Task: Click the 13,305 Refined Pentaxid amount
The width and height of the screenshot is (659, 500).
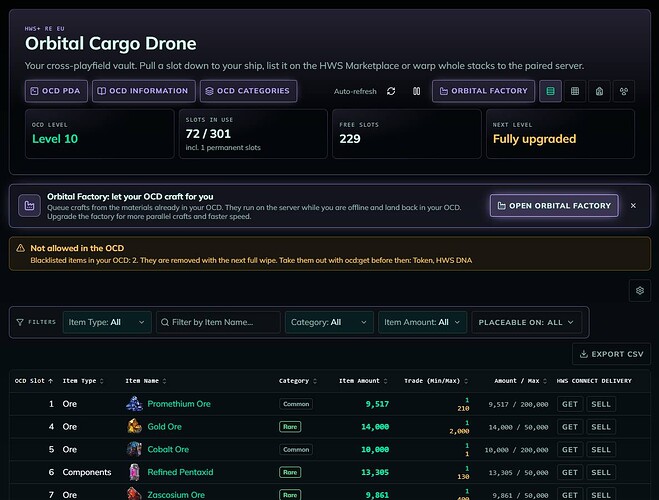Action: pyautogui.click(x=375, y=472)
